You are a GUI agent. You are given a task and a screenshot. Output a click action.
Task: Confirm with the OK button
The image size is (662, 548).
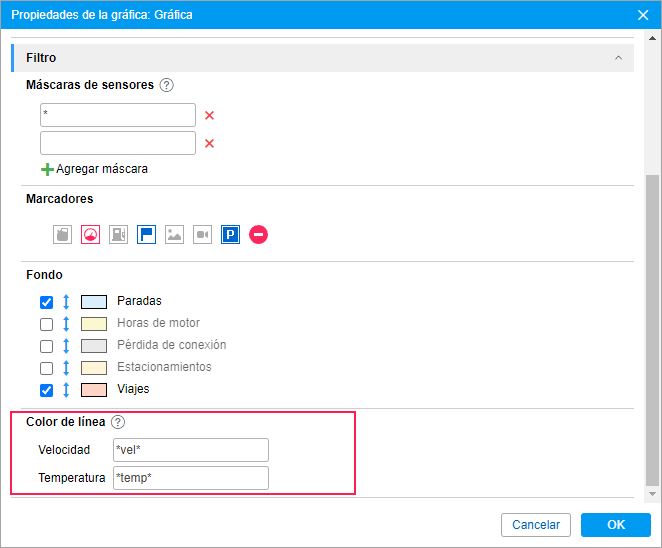coord(616,525)
